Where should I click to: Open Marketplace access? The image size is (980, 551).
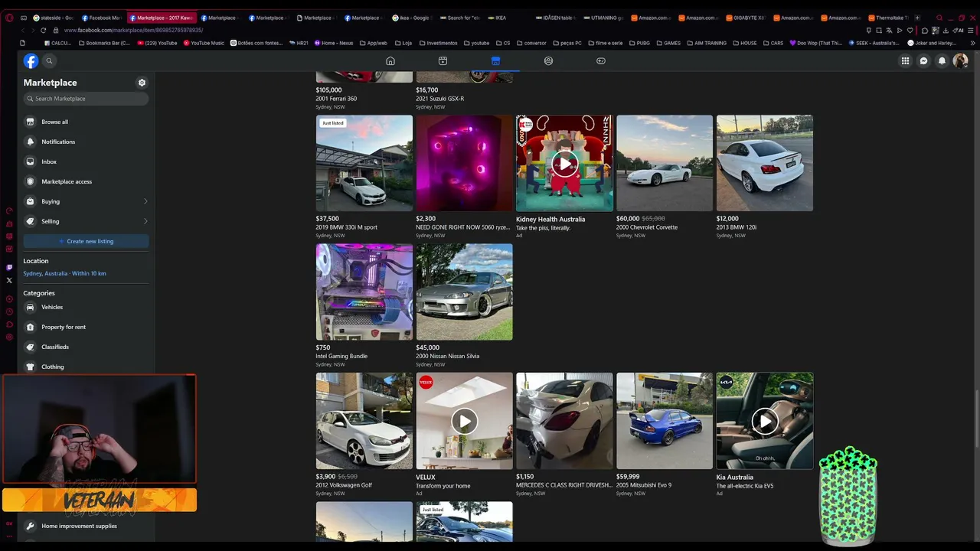pos(86,181)
